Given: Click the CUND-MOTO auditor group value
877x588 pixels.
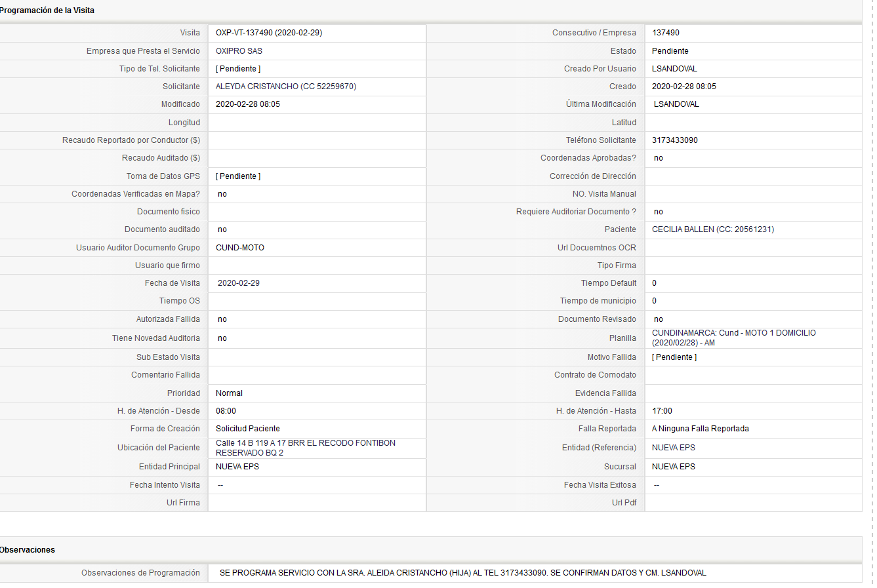Looking at the screenshot, I should [240, 248].
